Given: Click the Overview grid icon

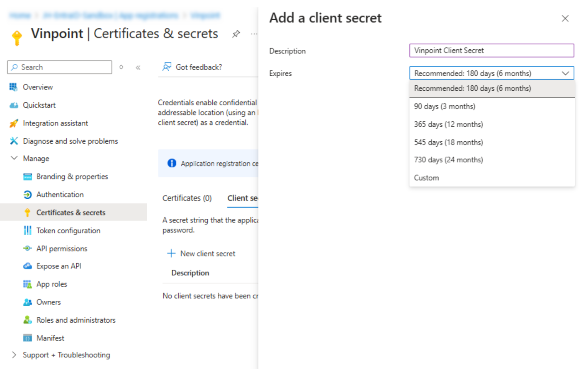Looking at the screenshot, I should click(14, 87).
